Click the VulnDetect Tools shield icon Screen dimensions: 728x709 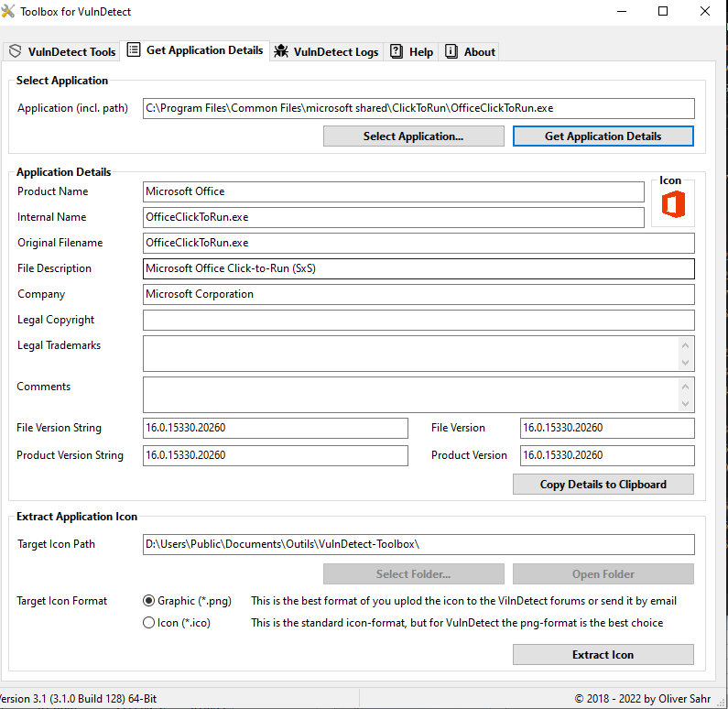point(16,51)
